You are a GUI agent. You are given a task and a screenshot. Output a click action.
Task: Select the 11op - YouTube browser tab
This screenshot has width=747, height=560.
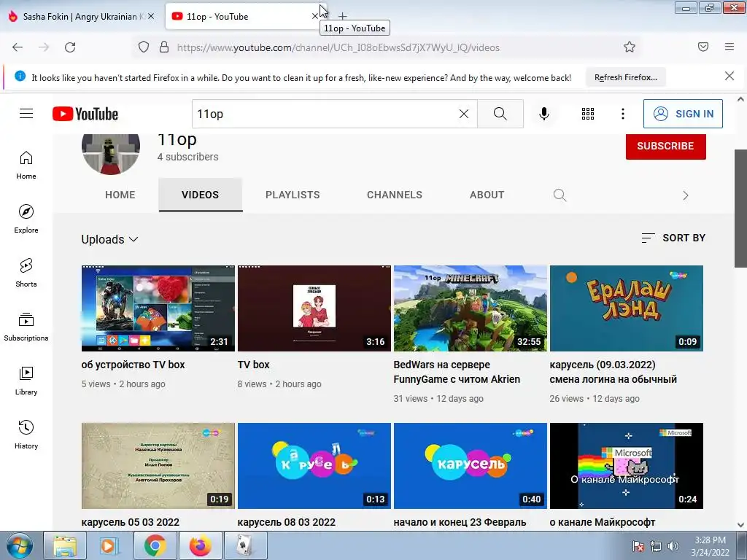coord(242,17)
